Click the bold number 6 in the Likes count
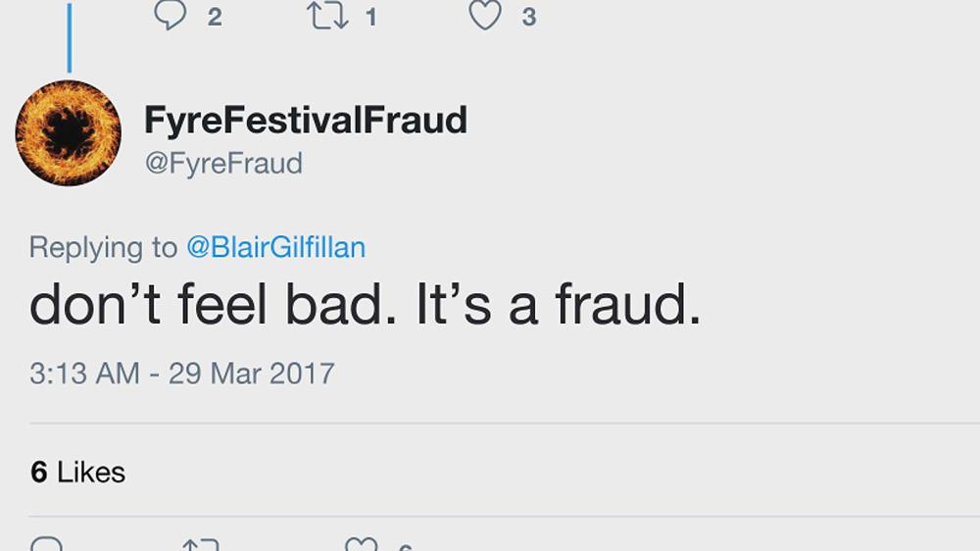Screen dimensions: 980x551 pyautogui.click(x=39, y=473)
